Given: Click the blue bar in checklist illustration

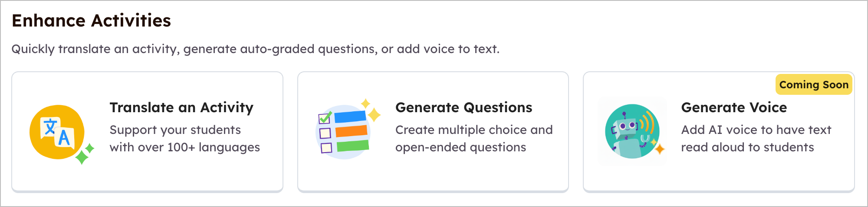Looking at the screenshot, I should (x=350, y=117).
